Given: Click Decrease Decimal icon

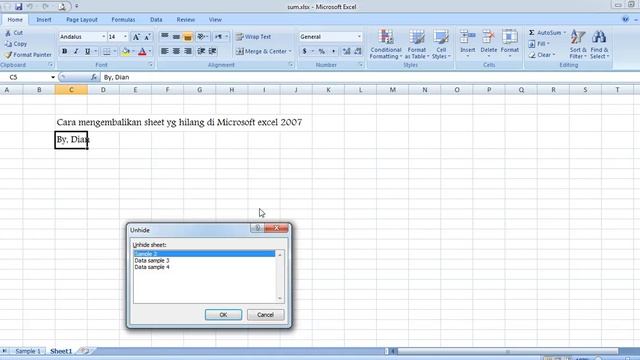Looking at the screenshot, I should (358, 51).
